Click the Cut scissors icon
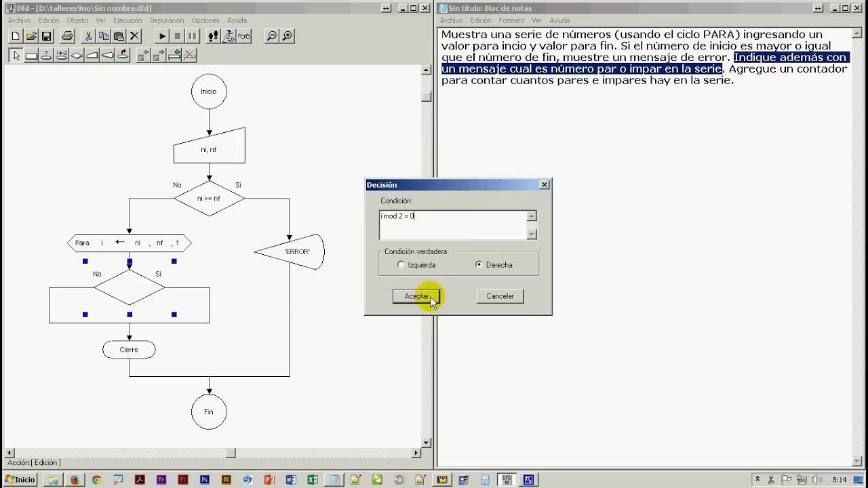 click(88, 36)
